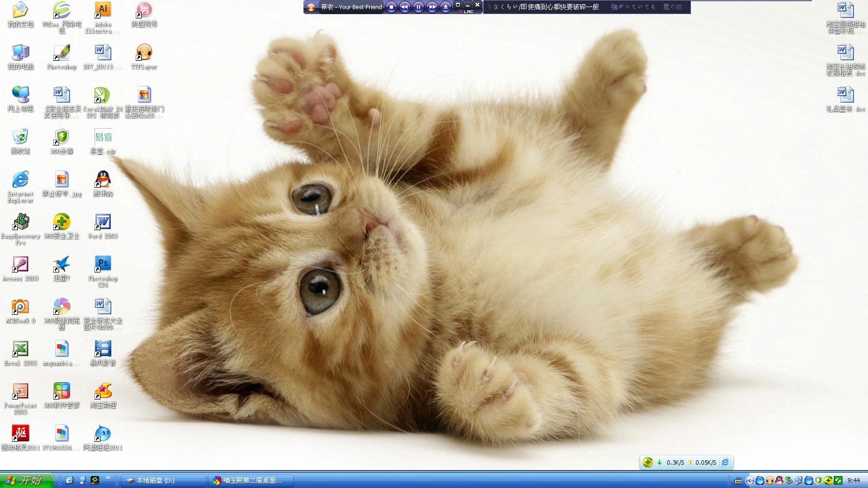Expand hidden system tray icons arrow
The image size is (868, 488).
pyautogui.click(x=750, y=480)
